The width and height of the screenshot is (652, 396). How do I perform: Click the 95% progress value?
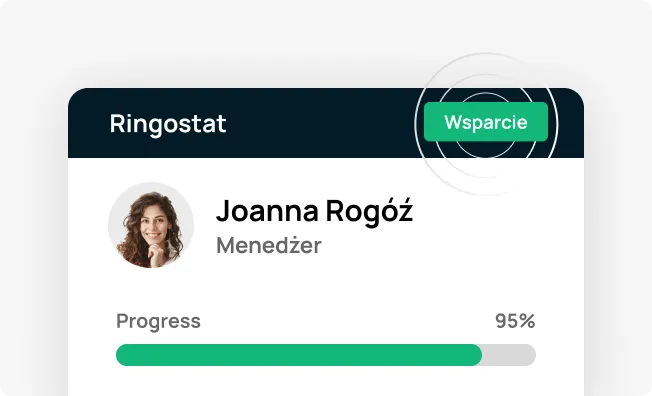(515, 321)
